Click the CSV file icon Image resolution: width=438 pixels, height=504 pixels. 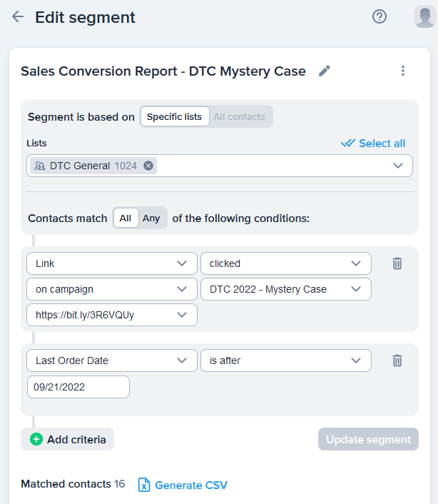tap(144, 485)
